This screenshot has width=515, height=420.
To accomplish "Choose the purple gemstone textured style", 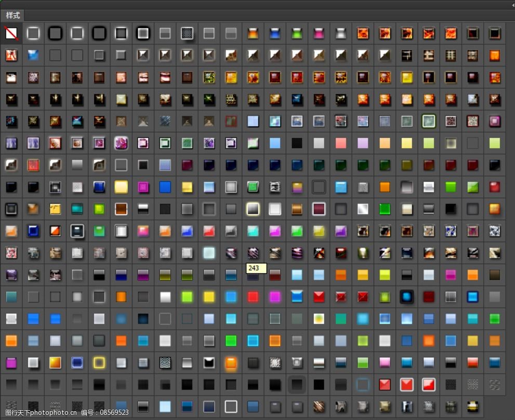I will point(121,143).
